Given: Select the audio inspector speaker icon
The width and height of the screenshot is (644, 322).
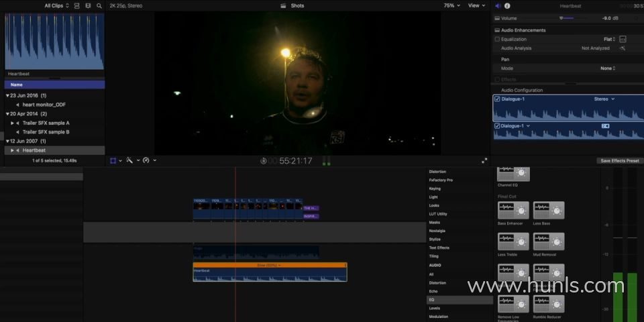Looking at the screenshot, I should click(x=498, y=6).
